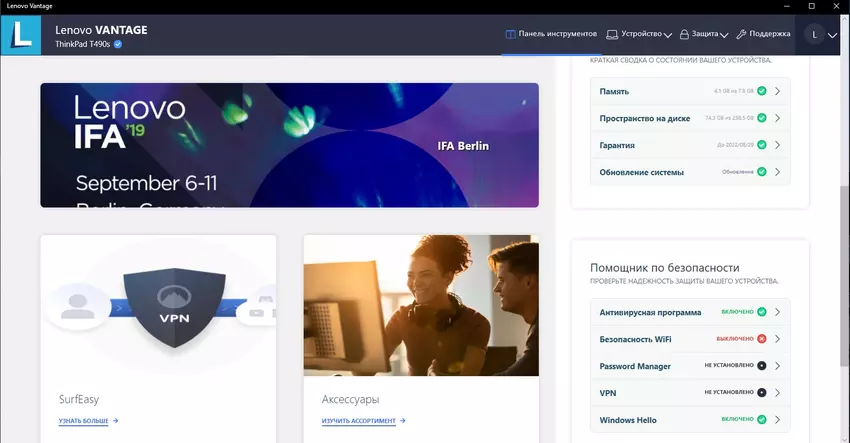Click the black not-installed icon for VPN
Image resolution: width=850 pixels, height=443 pixels.
762,393
